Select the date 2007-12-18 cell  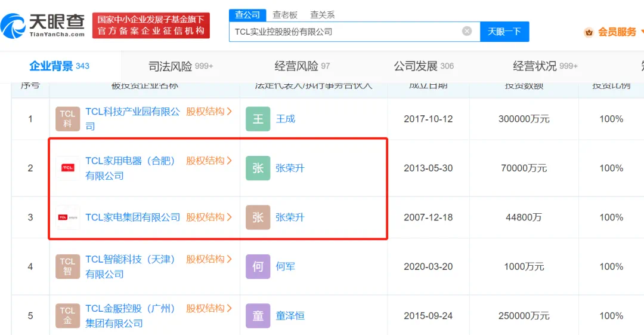(428, 217)
